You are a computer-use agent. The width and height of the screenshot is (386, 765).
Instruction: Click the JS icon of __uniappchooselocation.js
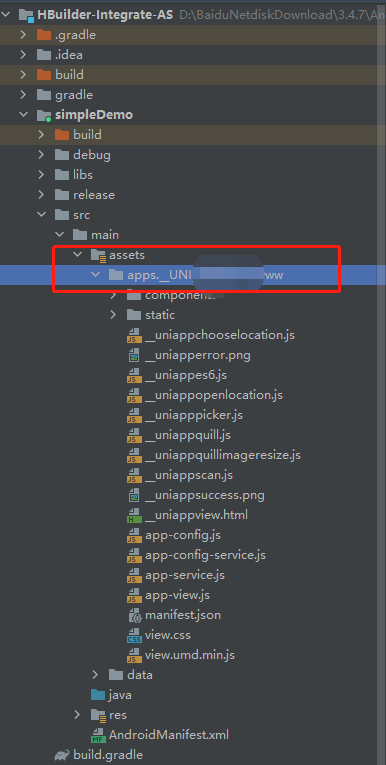point(134,335)
